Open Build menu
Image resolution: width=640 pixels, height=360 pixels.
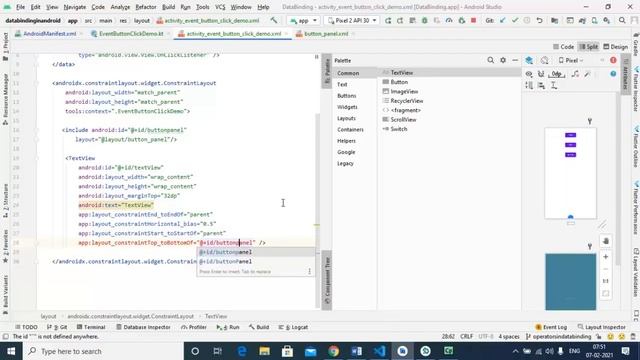click(168, 7)
